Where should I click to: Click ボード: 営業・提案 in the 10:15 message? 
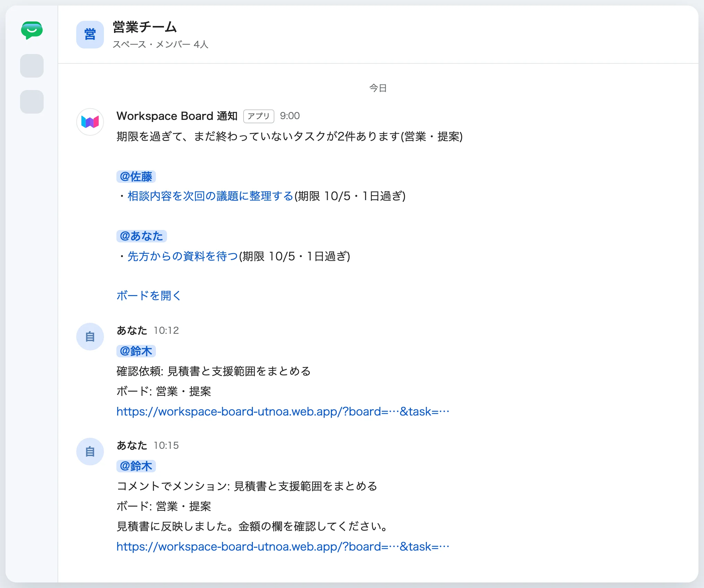(x=164, y=506)
